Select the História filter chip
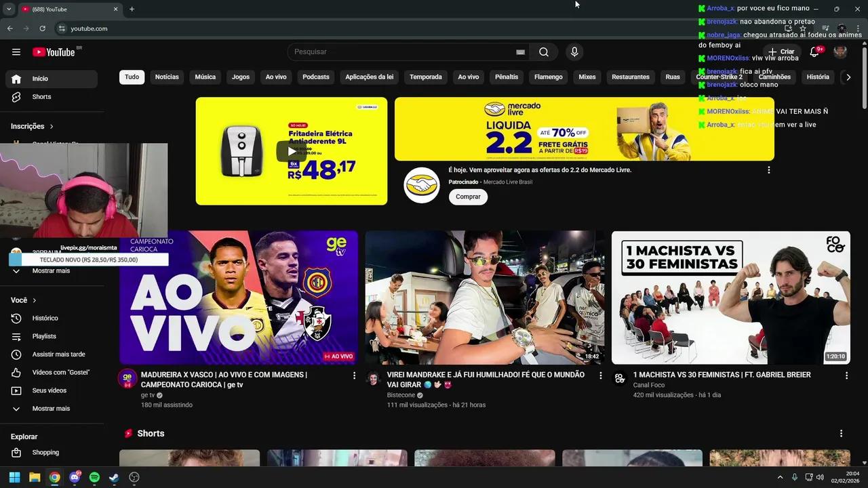 click(818, 77)
